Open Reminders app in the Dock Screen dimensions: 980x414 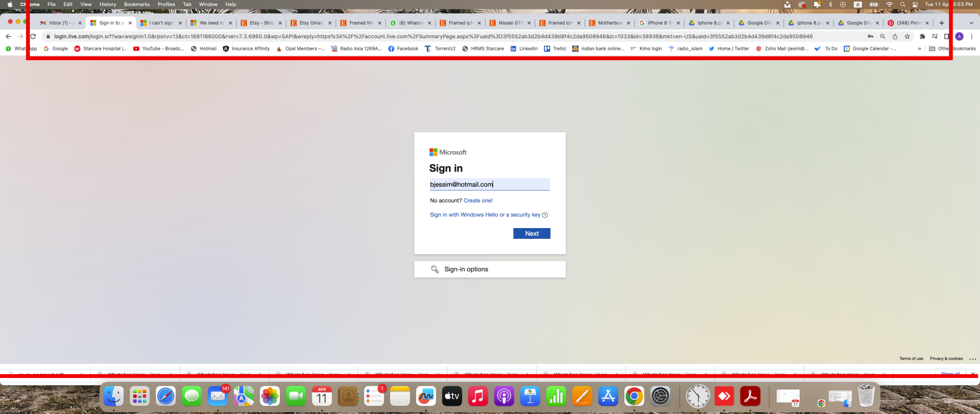(x=374, y=396)
